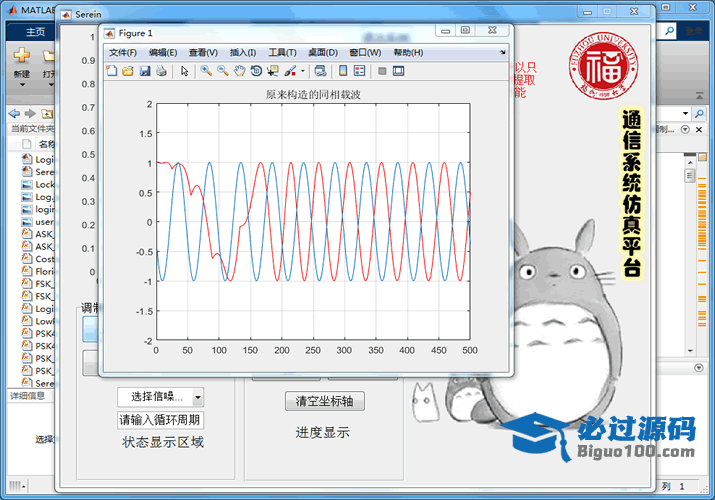Click the up-folder icon in MATLAB
The width and height of the screenshot is (715, 500).
click(47, 113)
